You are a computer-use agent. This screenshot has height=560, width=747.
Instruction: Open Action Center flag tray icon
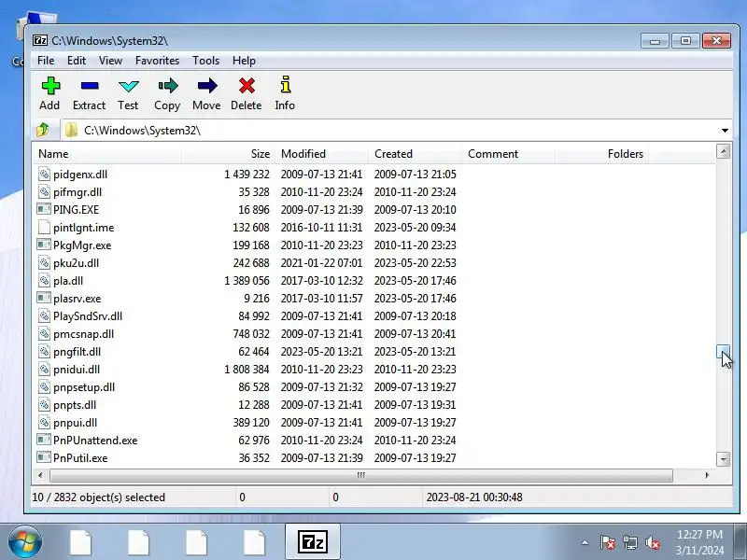tap(608, 542)
